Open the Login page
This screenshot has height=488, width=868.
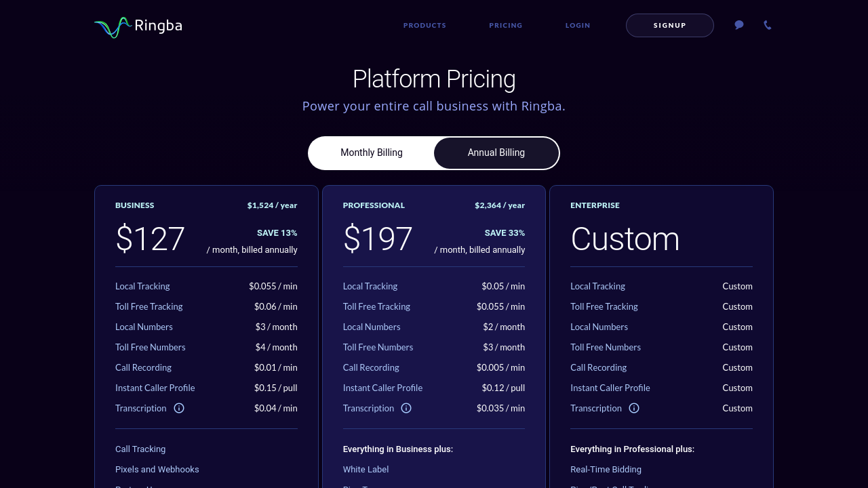[x=578, y=26]
